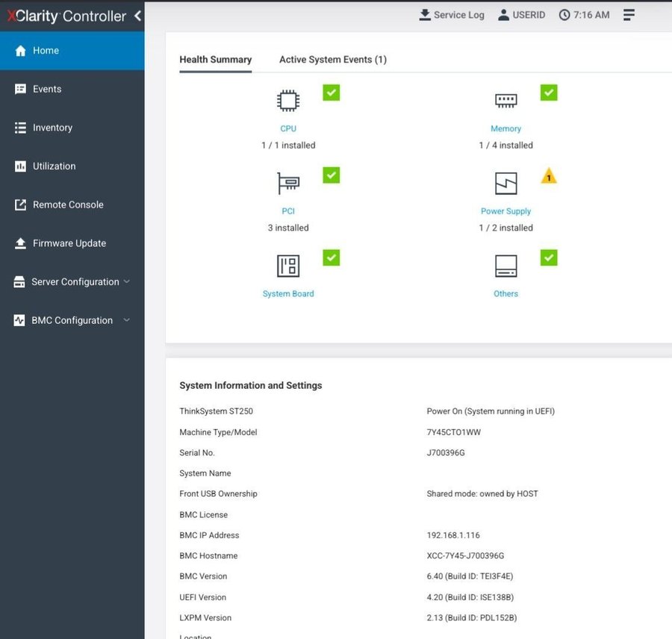
Task: Click the Power Supply icon
Action: pyautogui.click(x=505, y=183)
